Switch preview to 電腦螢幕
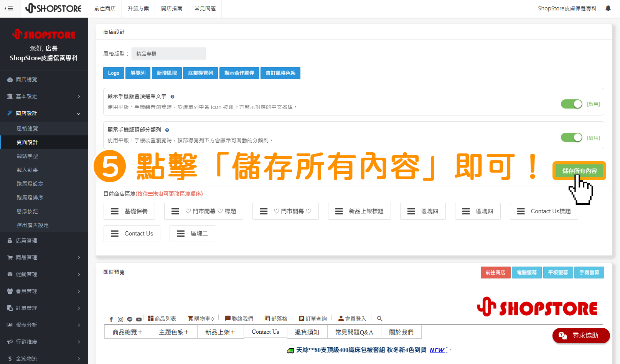620x364 pixels. [x=527, y=272]
